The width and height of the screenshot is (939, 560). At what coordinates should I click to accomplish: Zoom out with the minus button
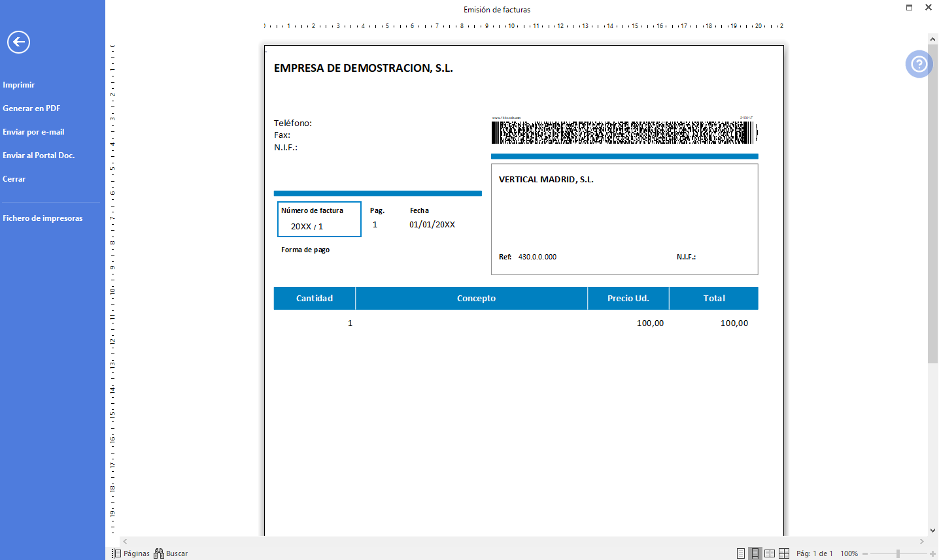pos(865,553)
